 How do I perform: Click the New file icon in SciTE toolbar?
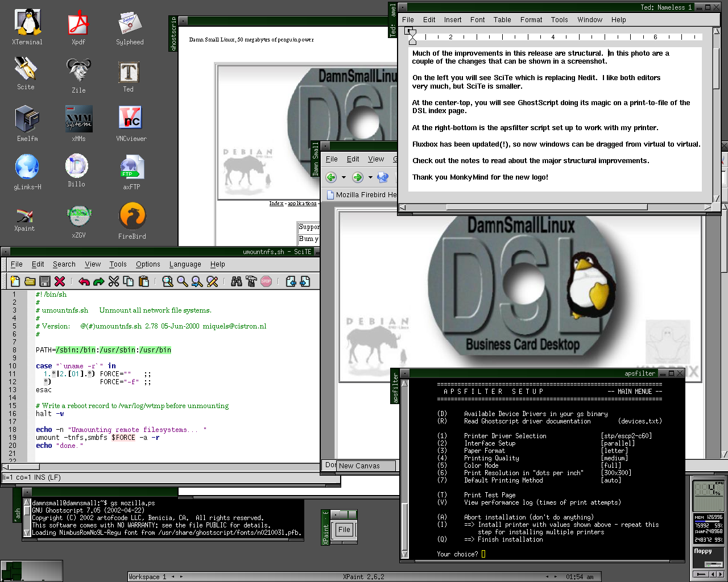[x=15, y=281]
